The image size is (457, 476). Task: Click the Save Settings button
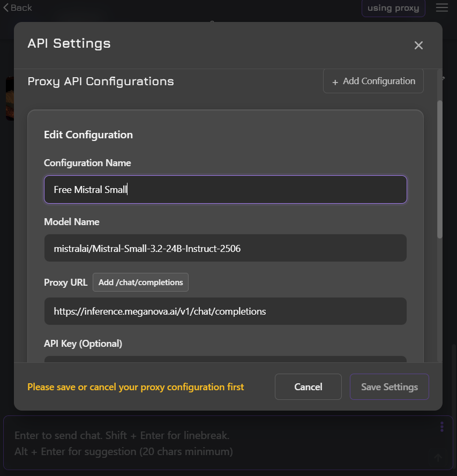[x=389, y=387]
